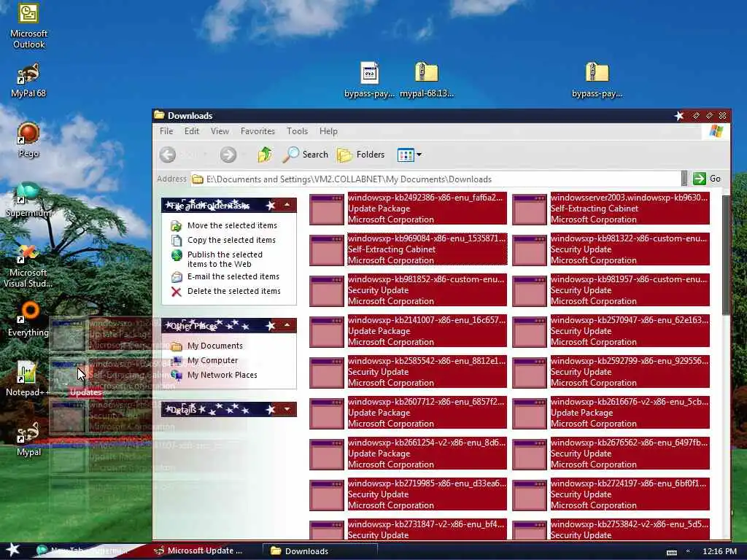Click file name windowsxp-kb2676562-x86-enu_6497fb
Image resolution: width=747 pixels, height=560 pixels.
(x=630, y=443)
